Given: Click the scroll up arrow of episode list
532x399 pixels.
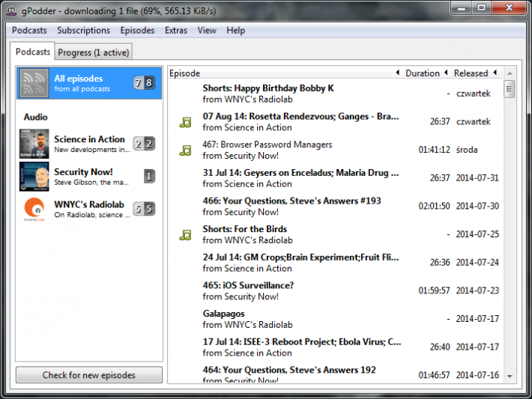Looking at the screenshot, I should coord(510,73).
